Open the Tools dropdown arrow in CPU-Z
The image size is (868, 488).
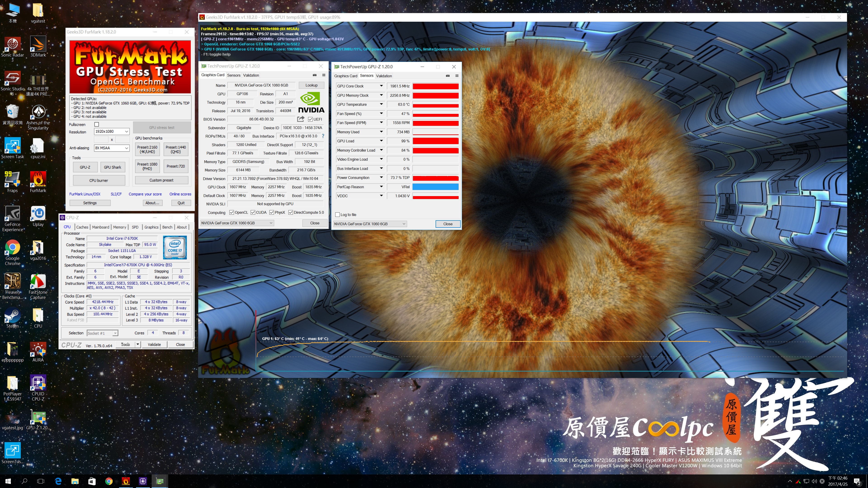coord(137,344)
